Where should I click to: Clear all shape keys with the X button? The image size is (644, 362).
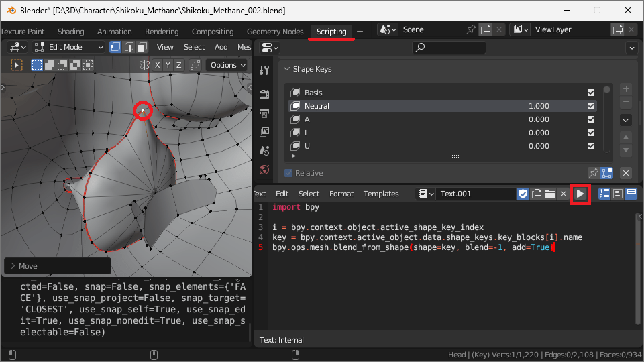tap(625, 173)
